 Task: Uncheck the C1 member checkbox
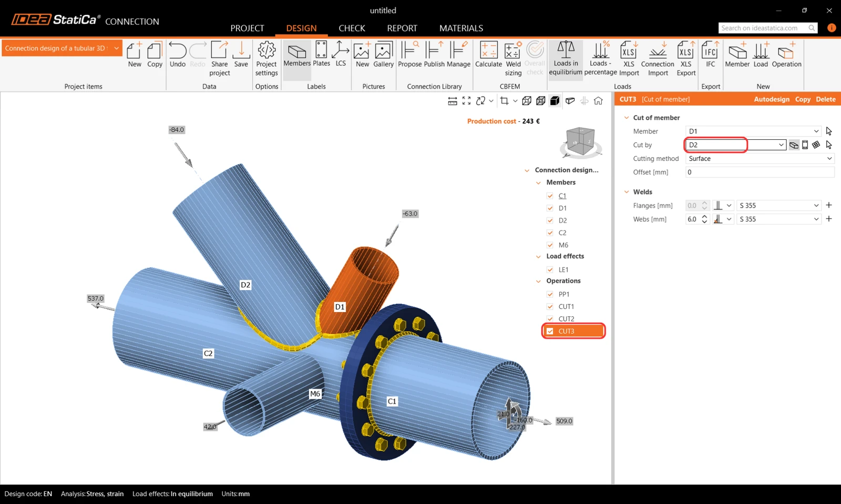pyautogui.click(x=550, y=196)
